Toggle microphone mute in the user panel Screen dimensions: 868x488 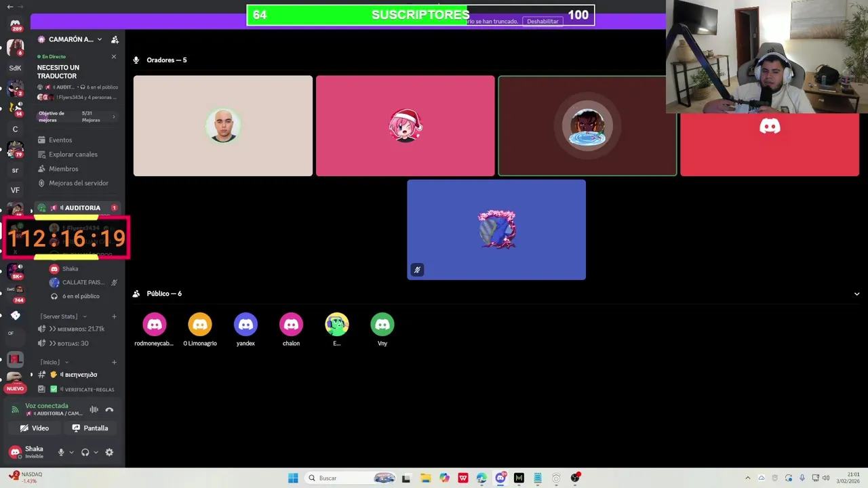(x=61, y=452)
